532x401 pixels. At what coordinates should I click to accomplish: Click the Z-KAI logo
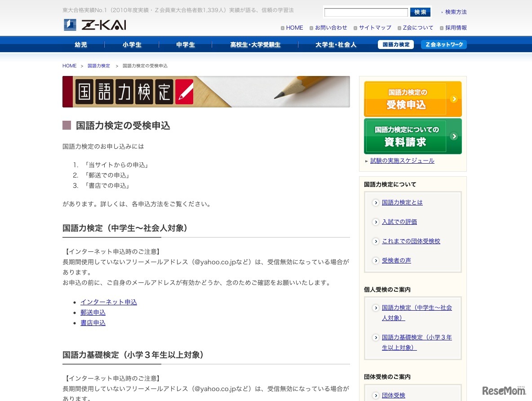point(94,25)
